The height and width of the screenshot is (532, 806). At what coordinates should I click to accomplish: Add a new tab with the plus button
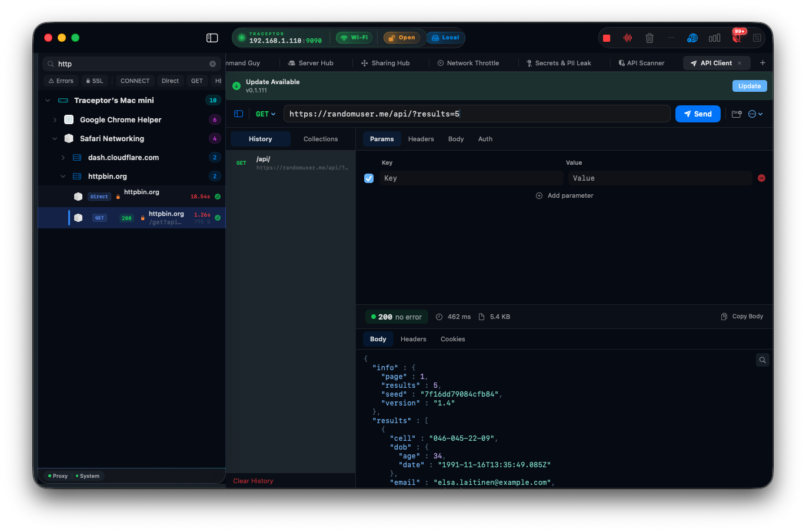[x=762, y=63]
